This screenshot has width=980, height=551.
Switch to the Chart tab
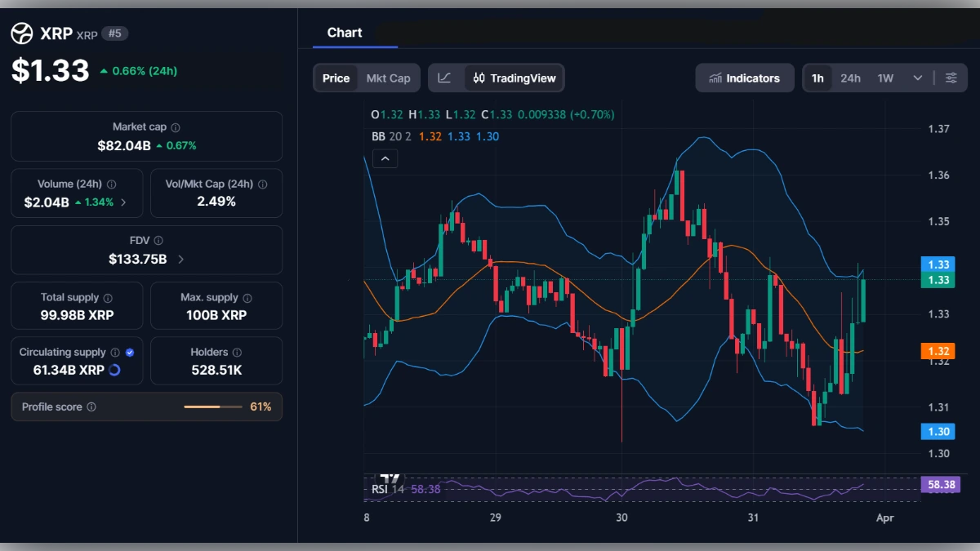[344, 33]
